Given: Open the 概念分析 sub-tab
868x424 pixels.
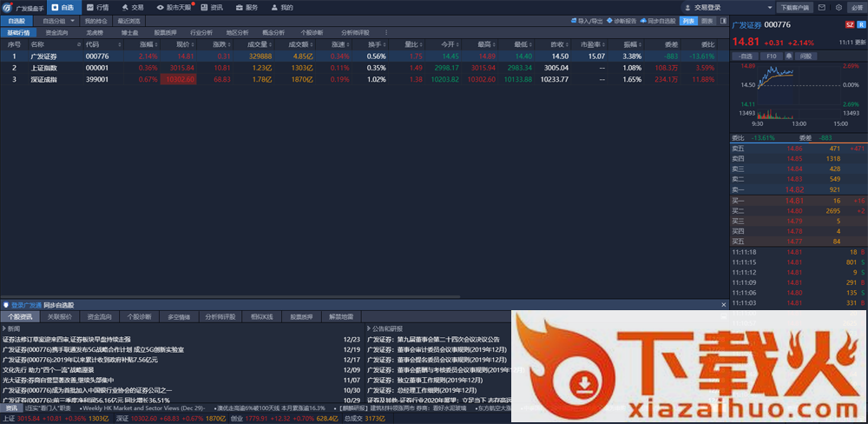Looking at the screenshot, I should coord(273,33).
